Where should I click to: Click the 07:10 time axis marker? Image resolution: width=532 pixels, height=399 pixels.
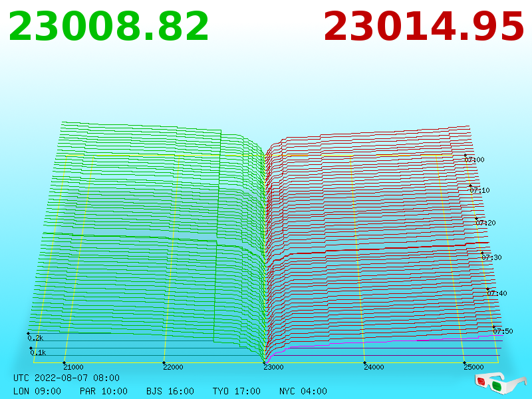point(479,190)
